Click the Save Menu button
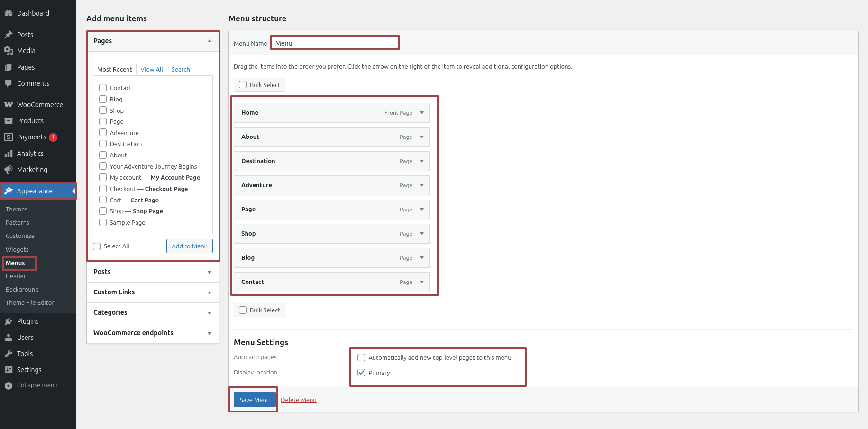This screenshot has width=868, height=429. pos(255,400)
